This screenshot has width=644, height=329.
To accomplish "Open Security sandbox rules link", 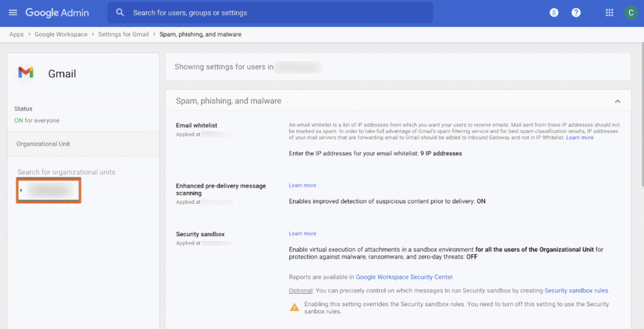I will click(576, 291).
